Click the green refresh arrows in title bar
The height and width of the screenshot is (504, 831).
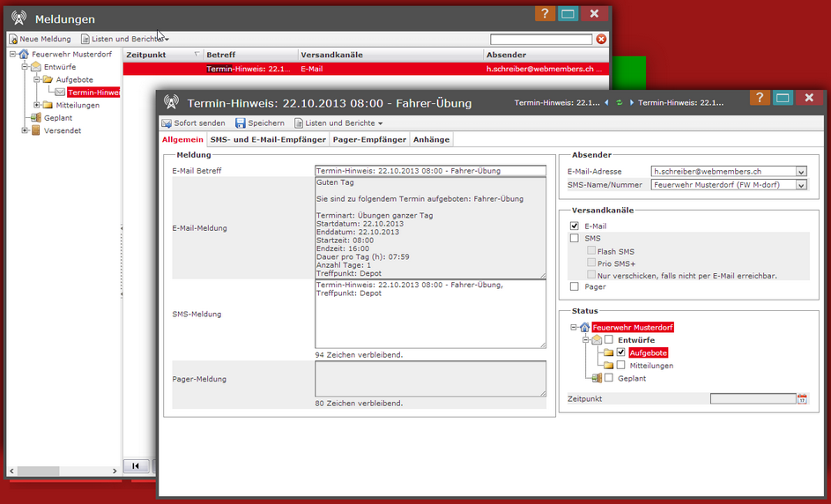620,103
